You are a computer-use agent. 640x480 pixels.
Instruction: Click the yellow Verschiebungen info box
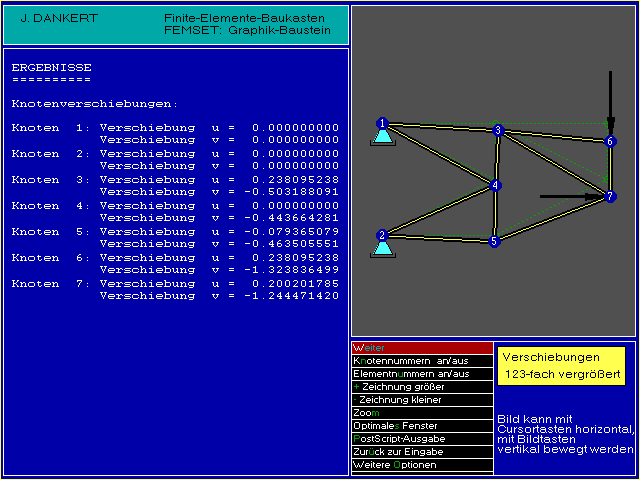561,366
